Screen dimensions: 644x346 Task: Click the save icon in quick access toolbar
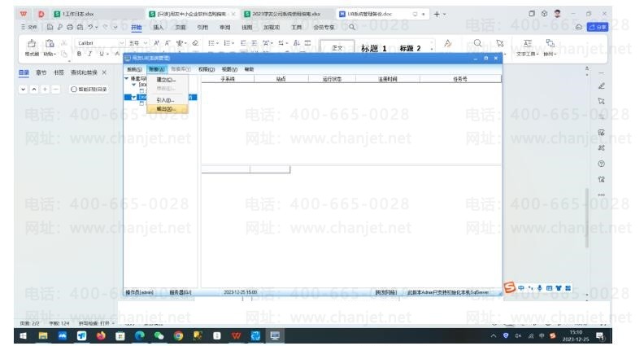coord(50,27)
